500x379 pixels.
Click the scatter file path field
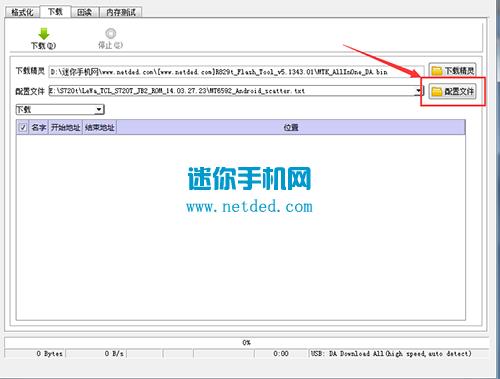[x=232, y=91]
